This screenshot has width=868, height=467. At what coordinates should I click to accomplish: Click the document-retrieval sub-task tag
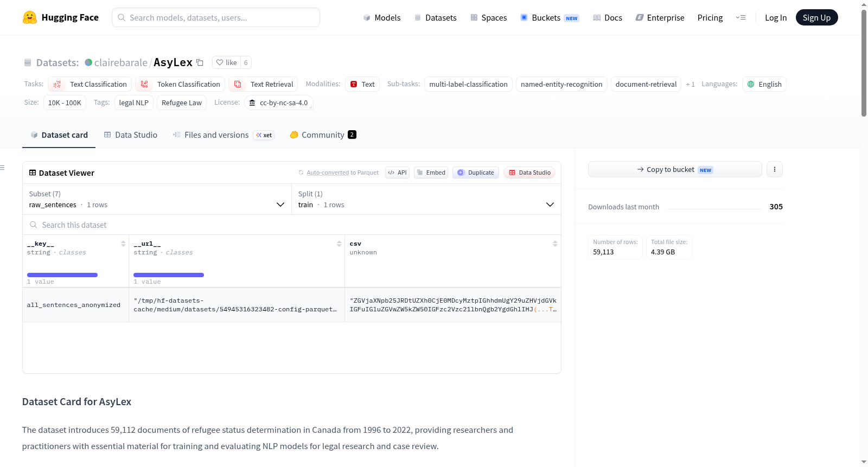click(x=646, y=84)
